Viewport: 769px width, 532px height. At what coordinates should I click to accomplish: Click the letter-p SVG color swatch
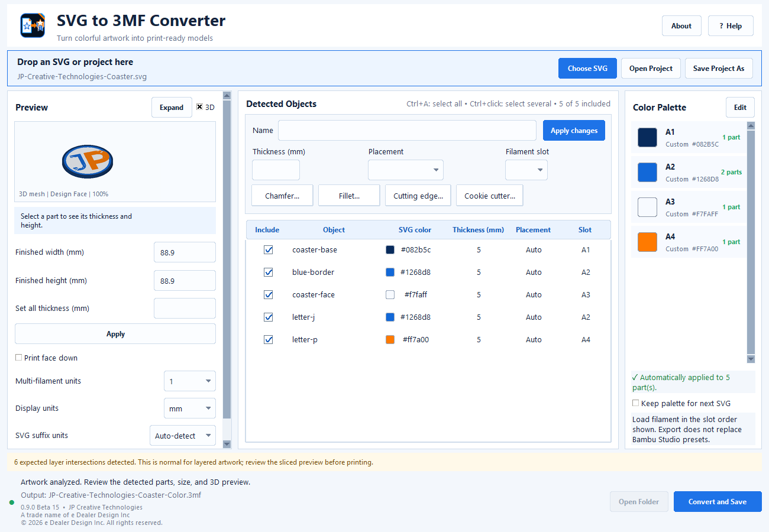tap(390, 340)
